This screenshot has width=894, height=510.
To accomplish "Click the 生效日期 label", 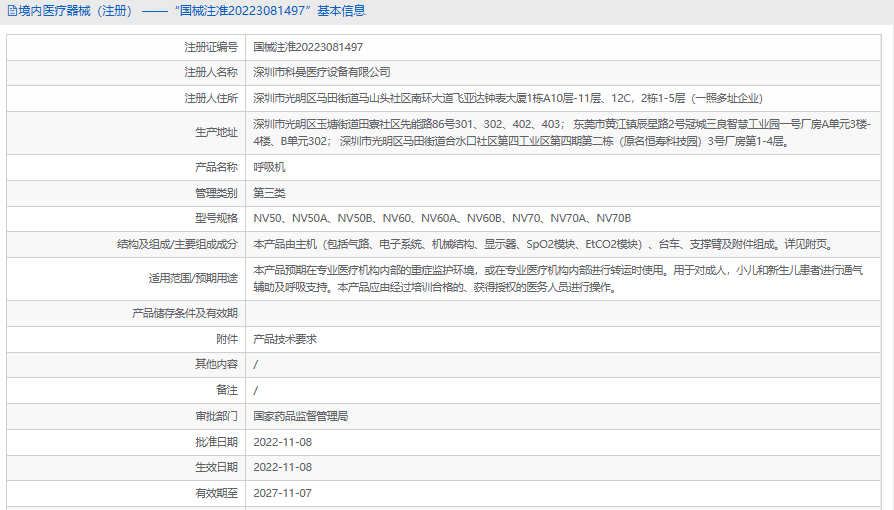I will click(216, 467).
